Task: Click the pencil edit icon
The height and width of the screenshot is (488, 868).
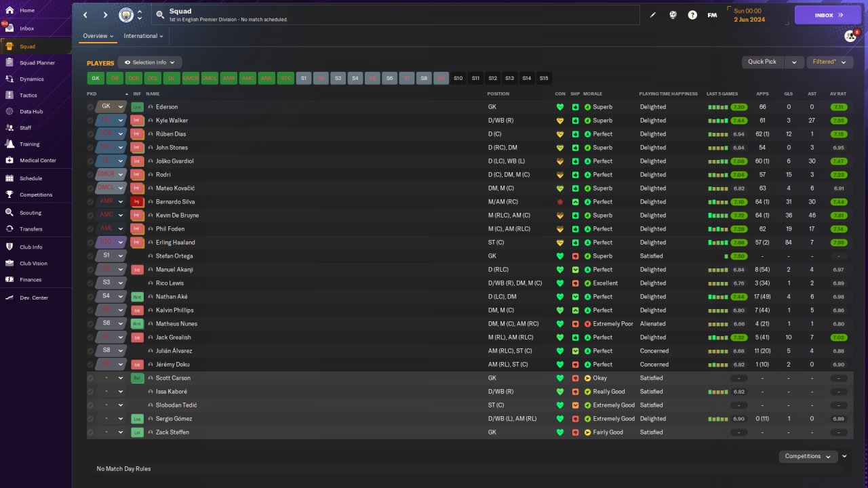Action: [x=653, y=15]
